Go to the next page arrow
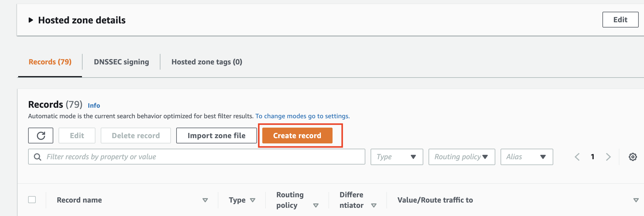 (x=608, y=157)
